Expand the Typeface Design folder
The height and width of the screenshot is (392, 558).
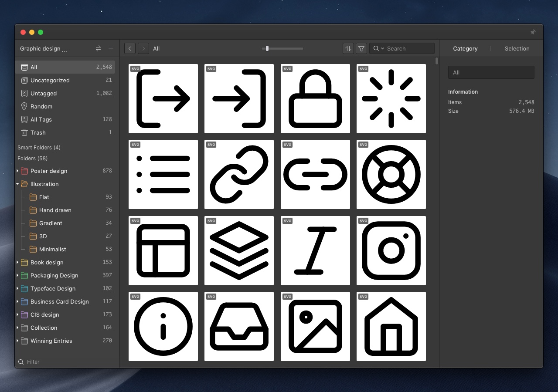[x=17, y=288]
